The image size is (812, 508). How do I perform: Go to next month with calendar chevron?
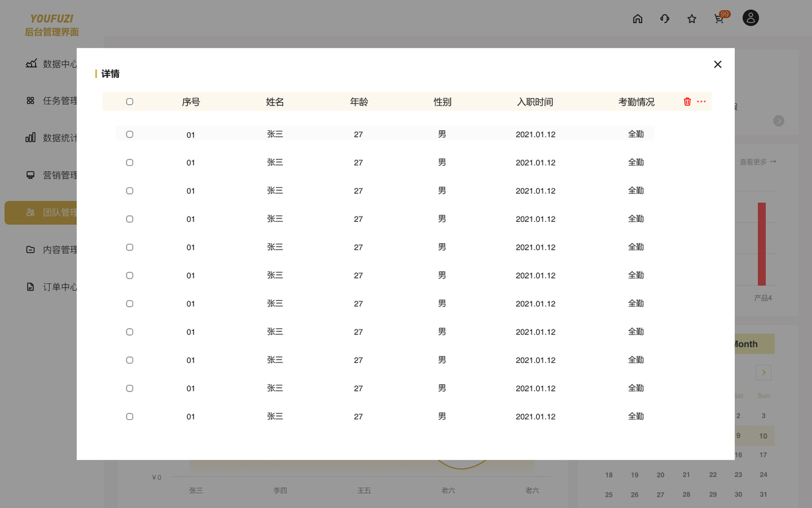tap(763, 372)
